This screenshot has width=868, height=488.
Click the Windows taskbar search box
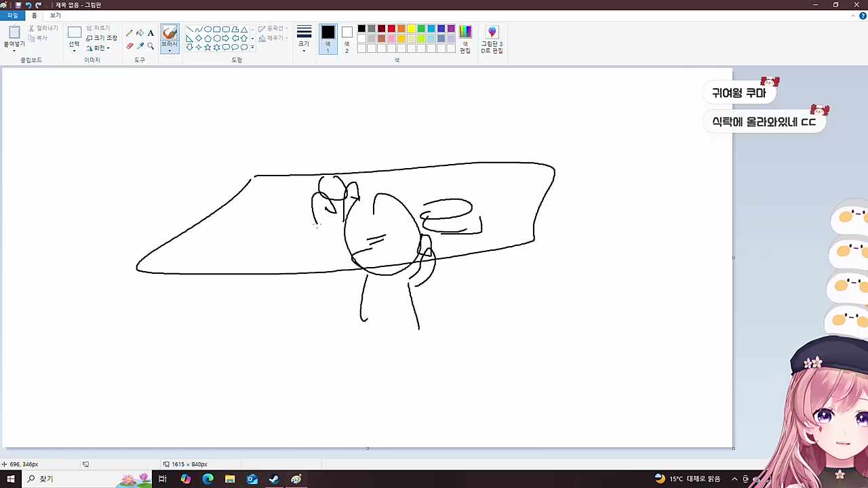click(88, 479)
